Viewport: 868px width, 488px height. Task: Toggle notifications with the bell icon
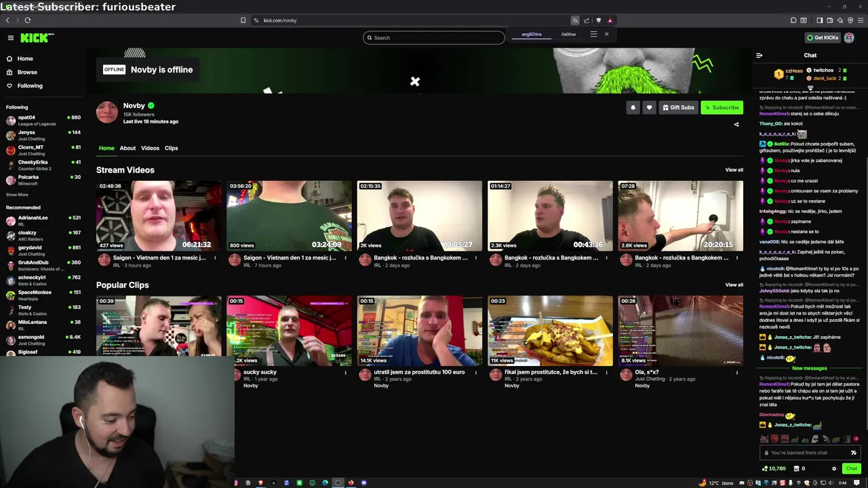tap(633, 107)
